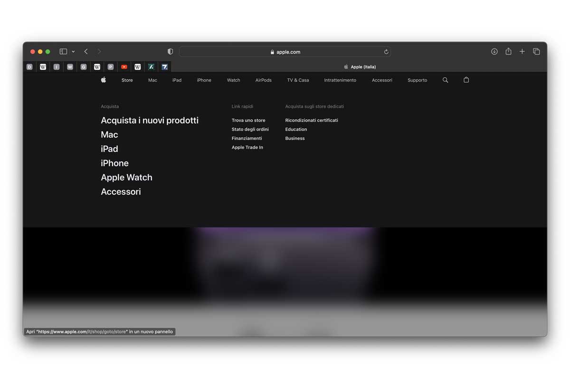Add a new tab with the plus icon
The height and width of the screenshot is (392, 570).
[x=522, y=51]
